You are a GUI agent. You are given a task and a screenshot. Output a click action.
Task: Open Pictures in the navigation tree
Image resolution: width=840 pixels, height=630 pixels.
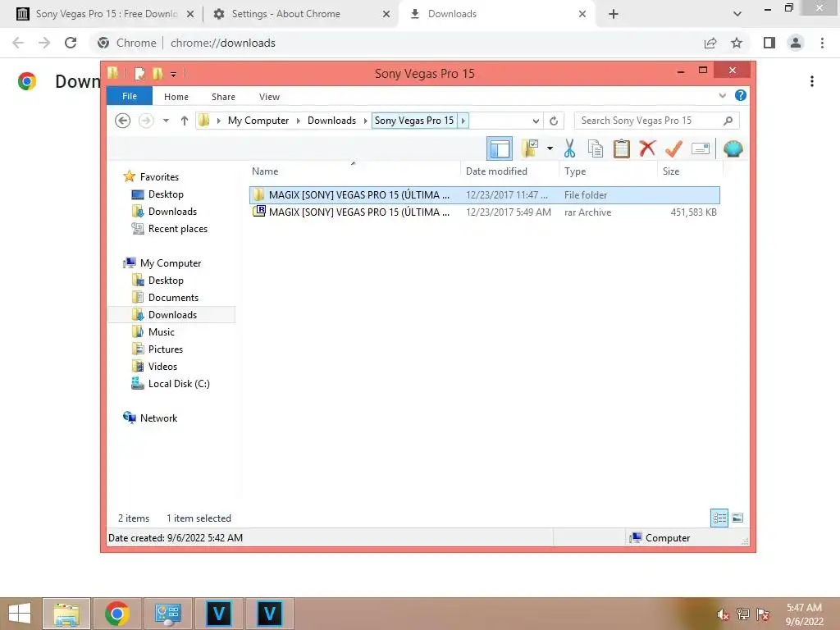point(166,349)
